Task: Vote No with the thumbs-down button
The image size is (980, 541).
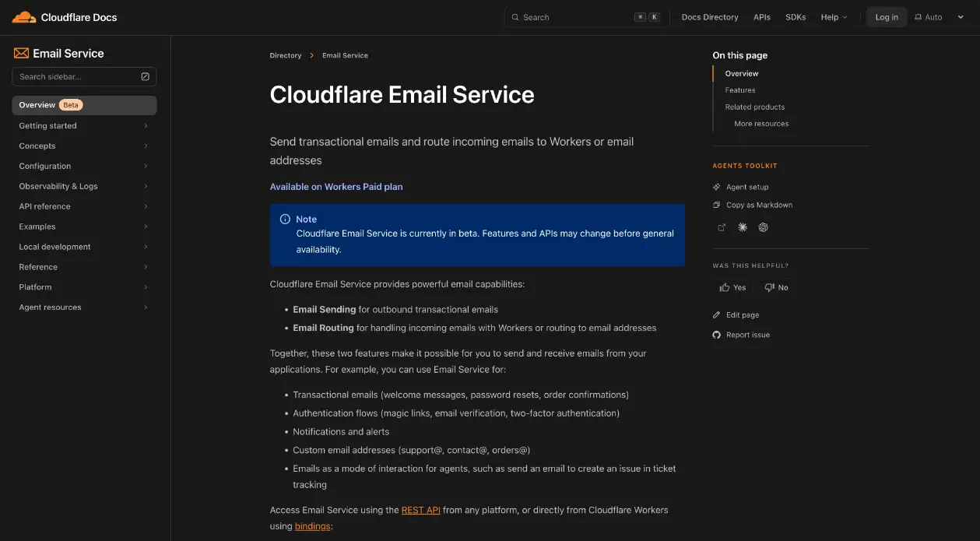Action: coord(777,287)
